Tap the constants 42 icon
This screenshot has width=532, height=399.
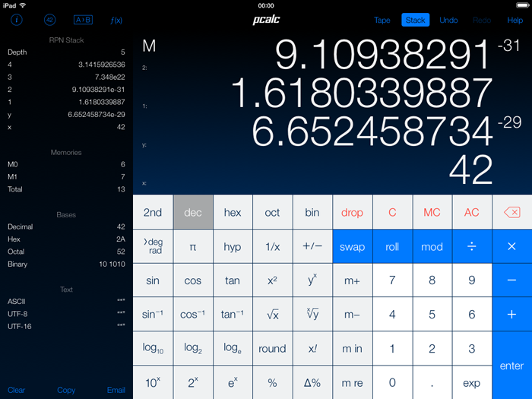tap(49, 20)
